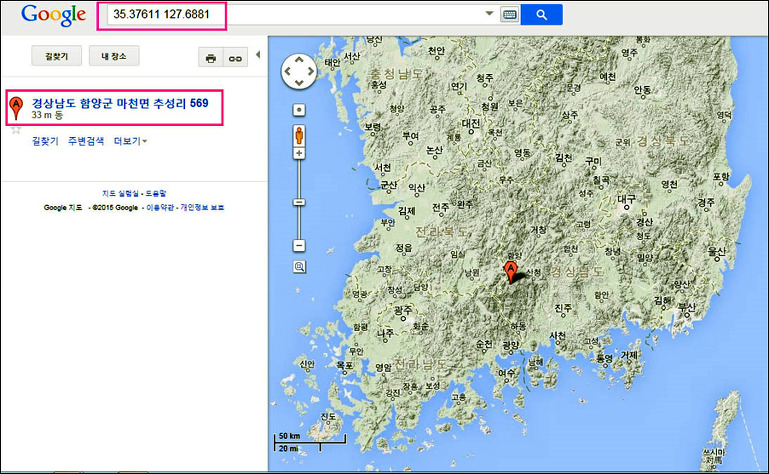Click the 거제 label on map
The image size is (769, 474).
click(629, 354)
